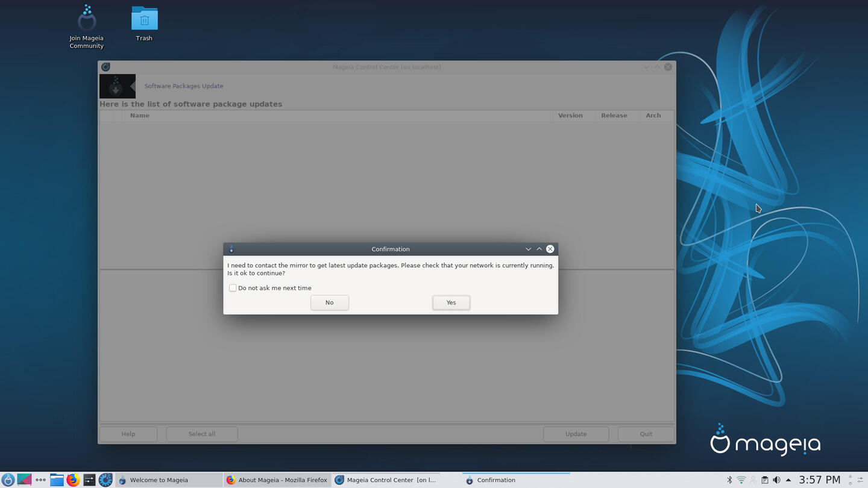Open the clipboard tray icon
868x488 pixels.
[x=765, y=480]
